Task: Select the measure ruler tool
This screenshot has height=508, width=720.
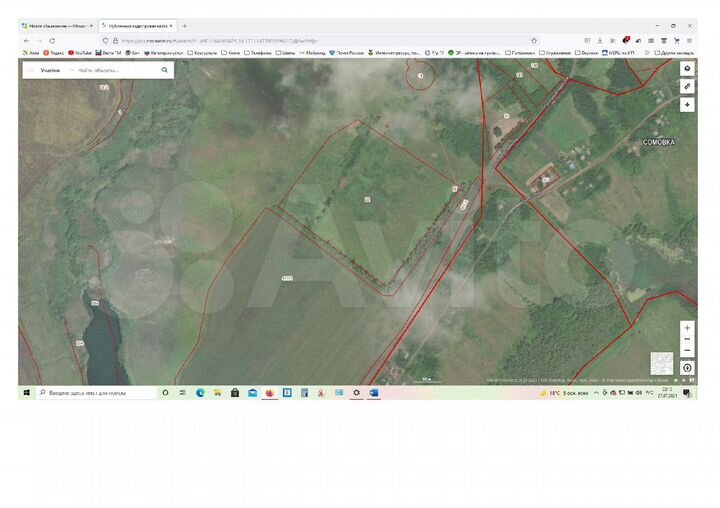Action: click(x=687, y=87)
